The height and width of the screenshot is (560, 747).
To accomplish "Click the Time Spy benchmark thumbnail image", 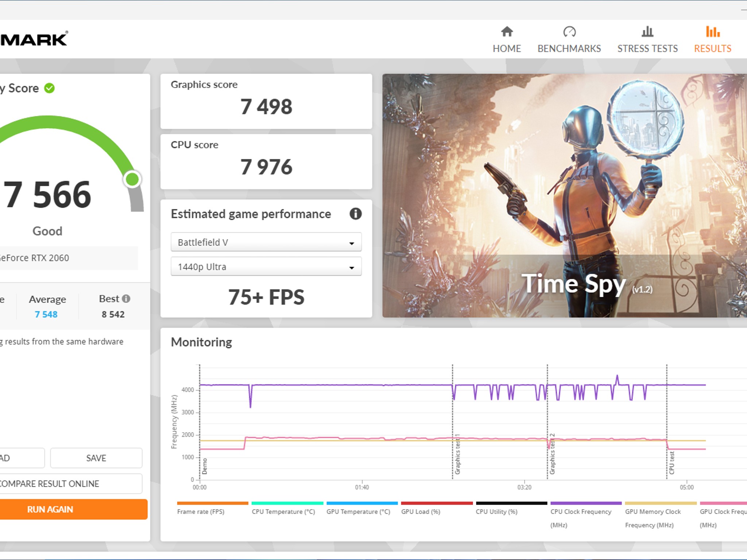I will coord(564,196).
